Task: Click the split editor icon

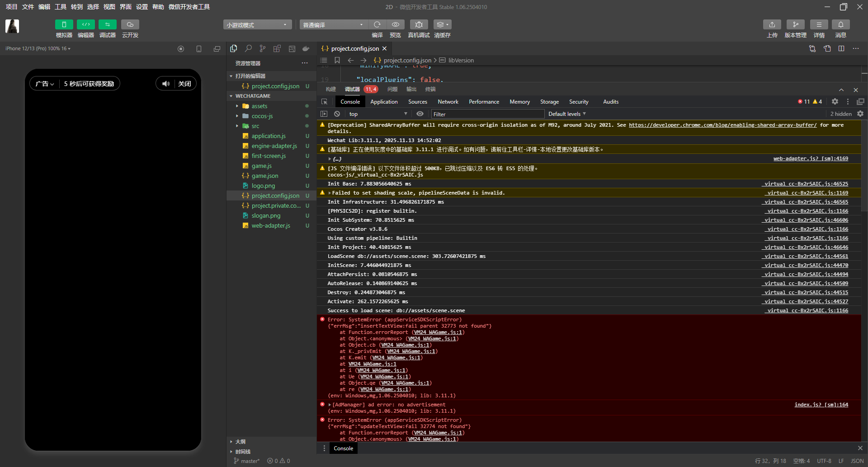Action: pyautogui.click(x=841, y=48)
